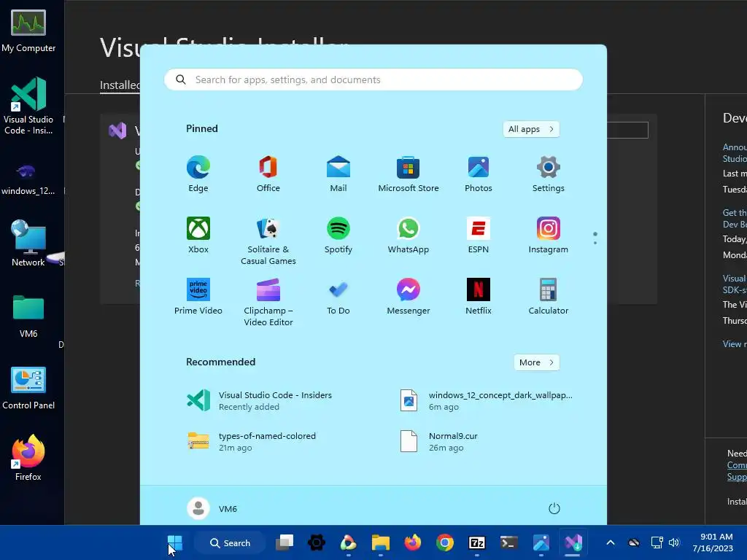Open the terminal from taskbar

pyautogui.click(x=508, y=542)
